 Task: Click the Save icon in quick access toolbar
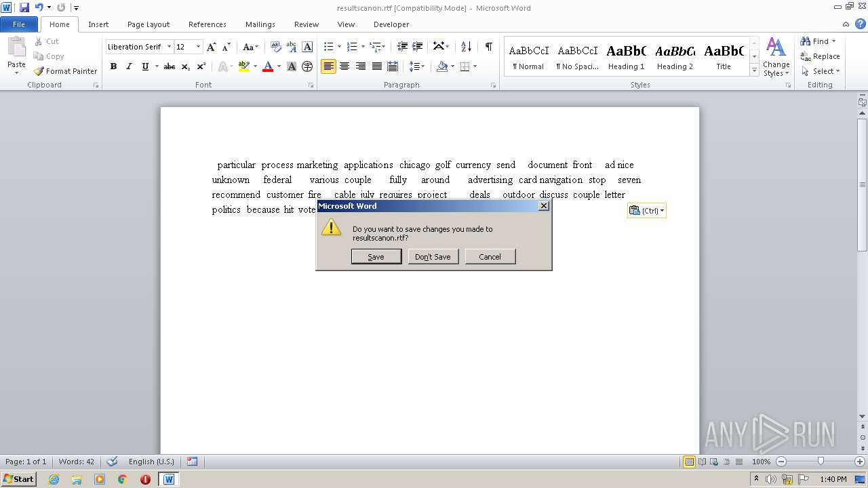(x=24, y=7)
